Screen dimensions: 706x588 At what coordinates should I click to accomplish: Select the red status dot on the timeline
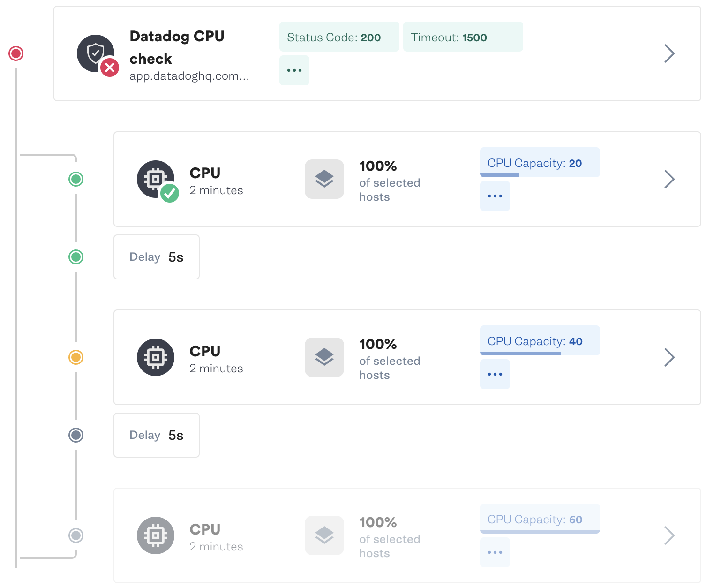coord(16,53)
